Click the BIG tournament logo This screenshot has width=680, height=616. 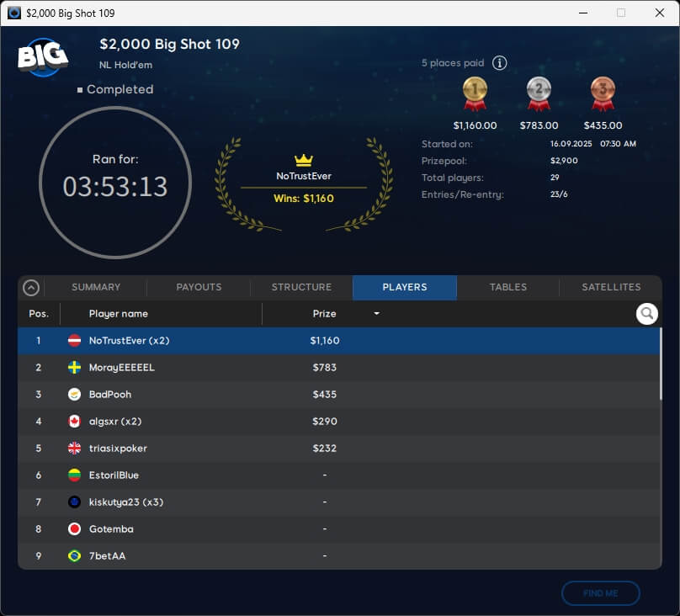[x=43, y=57]
